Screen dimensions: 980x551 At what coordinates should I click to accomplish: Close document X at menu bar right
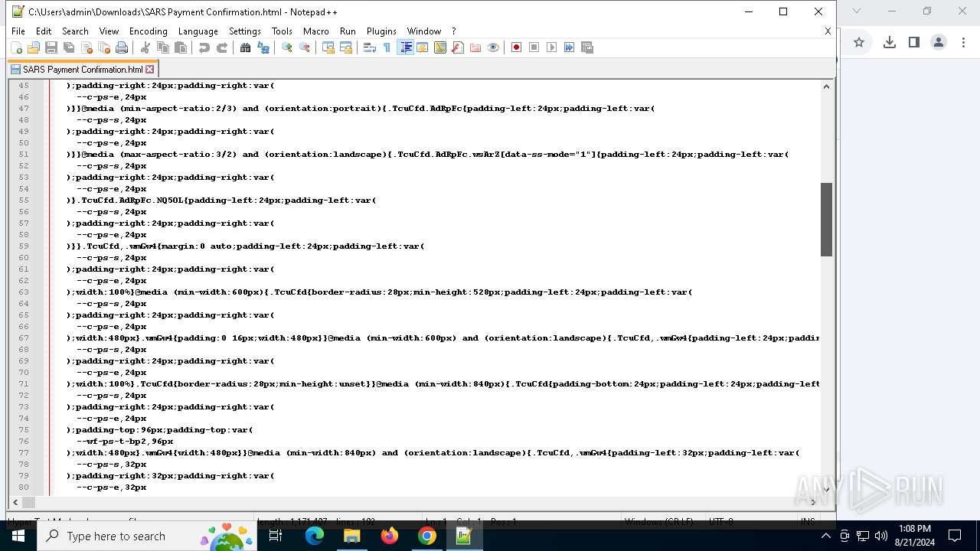click(x=828, y=31)
